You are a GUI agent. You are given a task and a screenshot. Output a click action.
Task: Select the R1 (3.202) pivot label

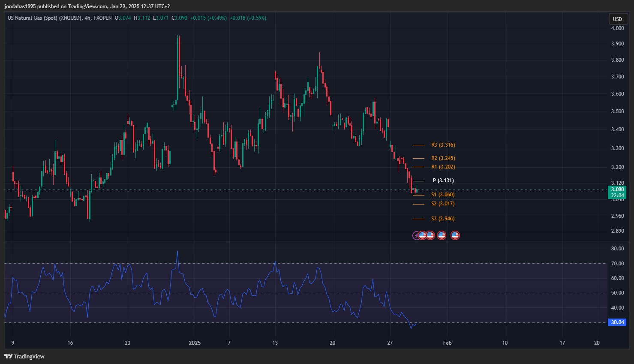(x=443, y=167)
